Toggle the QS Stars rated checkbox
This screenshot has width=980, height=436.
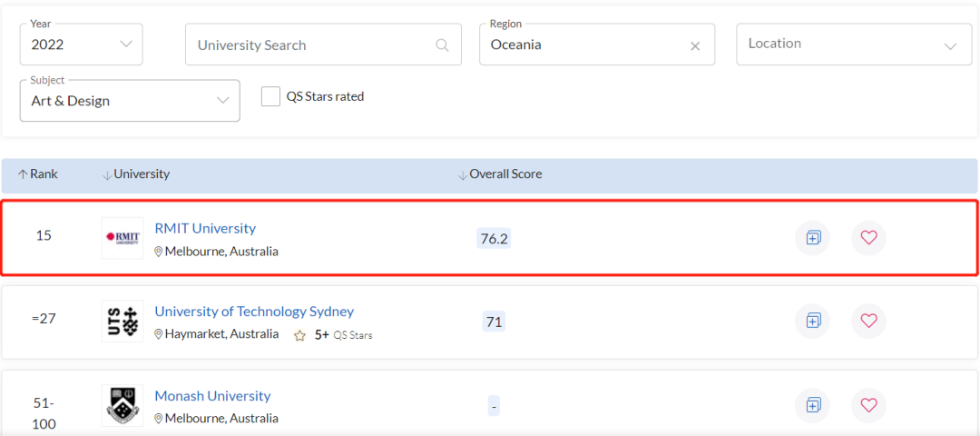pos(270,96)
